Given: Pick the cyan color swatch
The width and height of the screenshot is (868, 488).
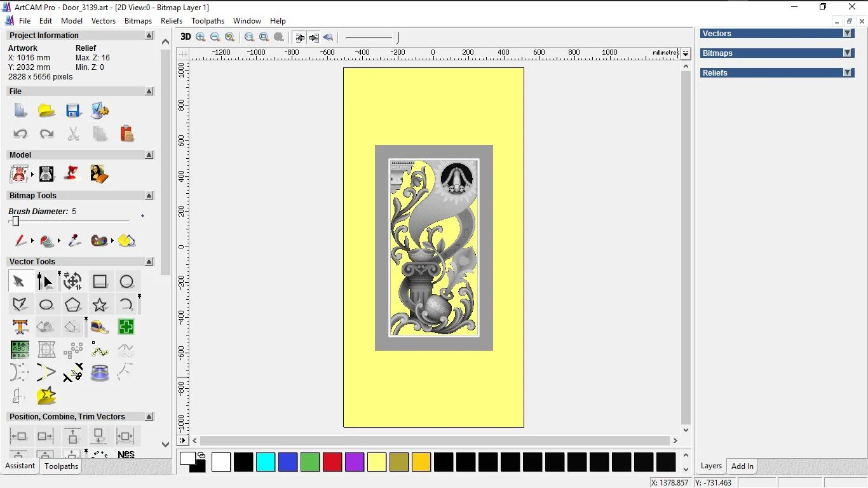Looking at the screenshot, I should pos(266,462).
